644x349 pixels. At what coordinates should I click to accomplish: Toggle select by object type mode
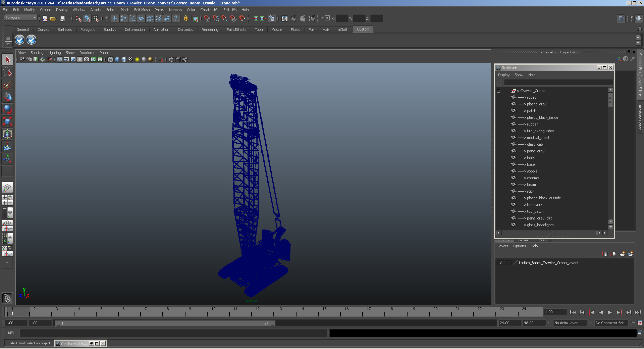coord(87,18)
